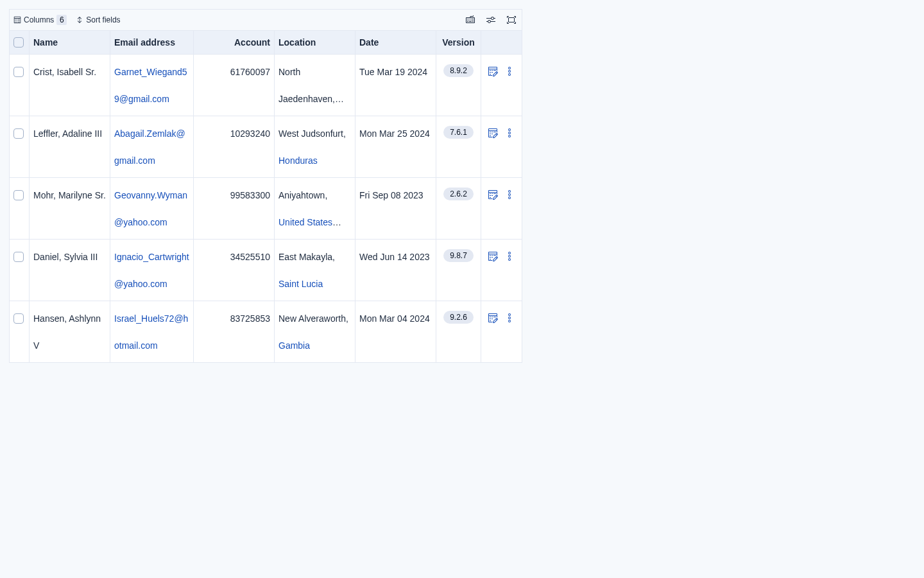Edit the Hansen, Ashlynn V row
This screenshot has height=578, width=924.
tap(493, 318)
